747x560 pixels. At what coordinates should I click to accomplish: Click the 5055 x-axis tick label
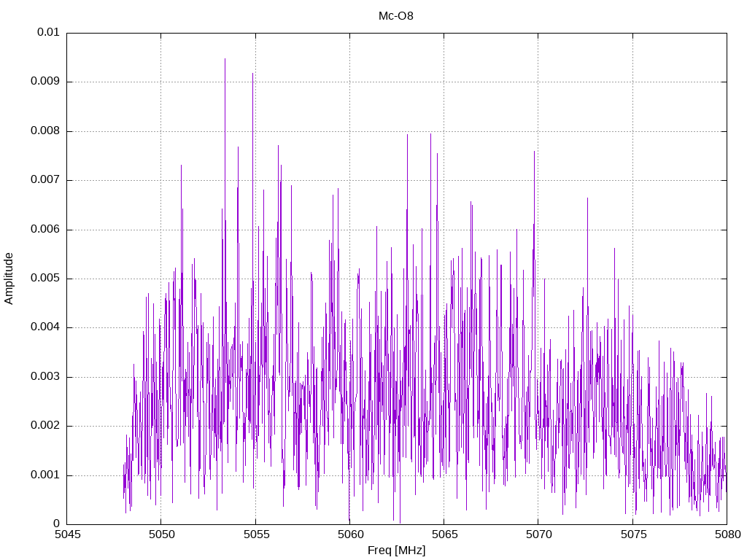click(x=256, y=534)
